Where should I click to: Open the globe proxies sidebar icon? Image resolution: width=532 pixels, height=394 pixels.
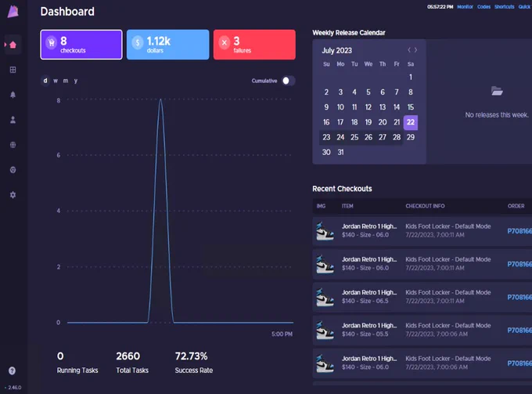[13, 145]
